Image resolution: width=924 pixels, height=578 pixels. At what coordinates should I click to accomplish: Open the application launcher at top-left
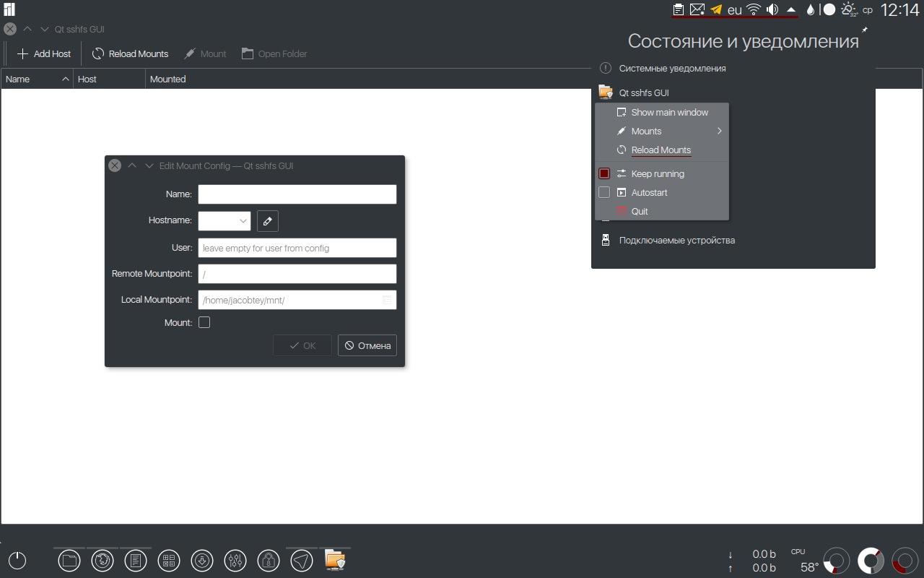(x=9, y=9)
